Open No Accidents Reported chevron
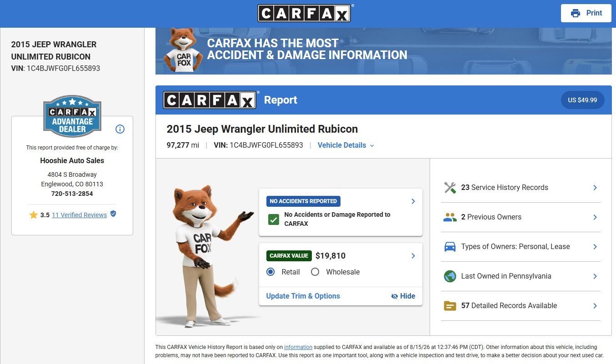 (x=413, y=201)
